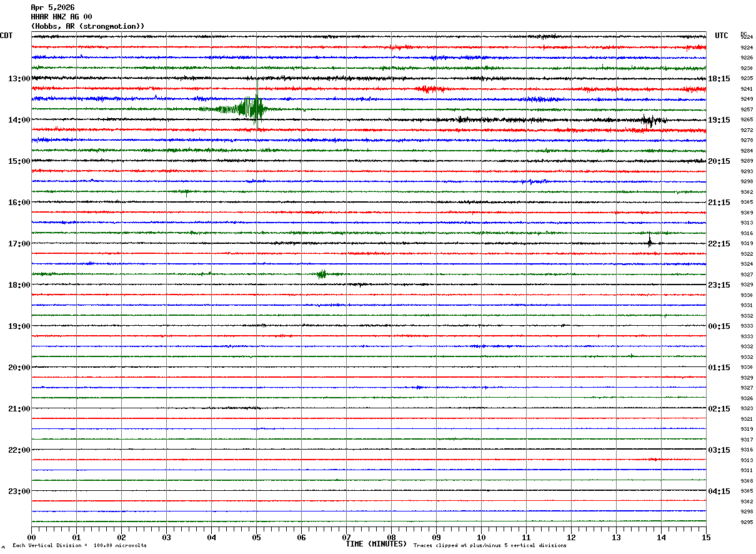Click the Apr 5,2026 date header
Screen dimensions: 756x554
[x=52, y=8]
